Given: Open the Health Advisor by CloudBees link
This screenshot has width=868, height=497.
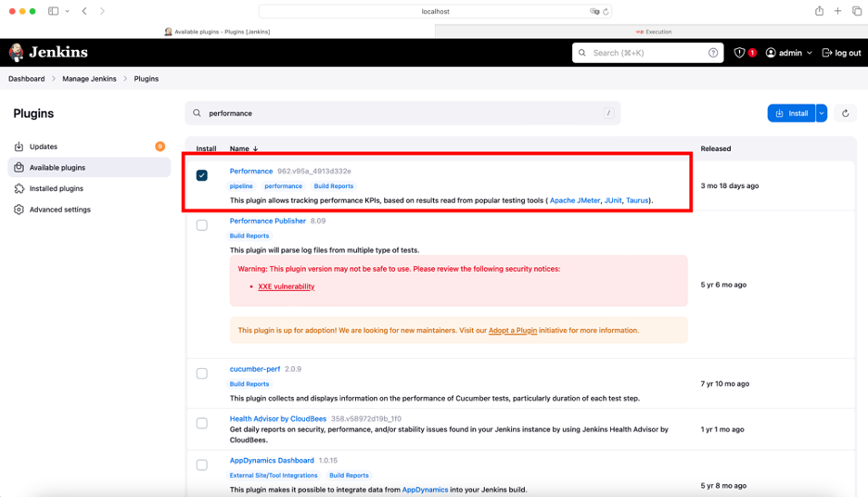Looking at the screenshot, I should pos(278,419).
